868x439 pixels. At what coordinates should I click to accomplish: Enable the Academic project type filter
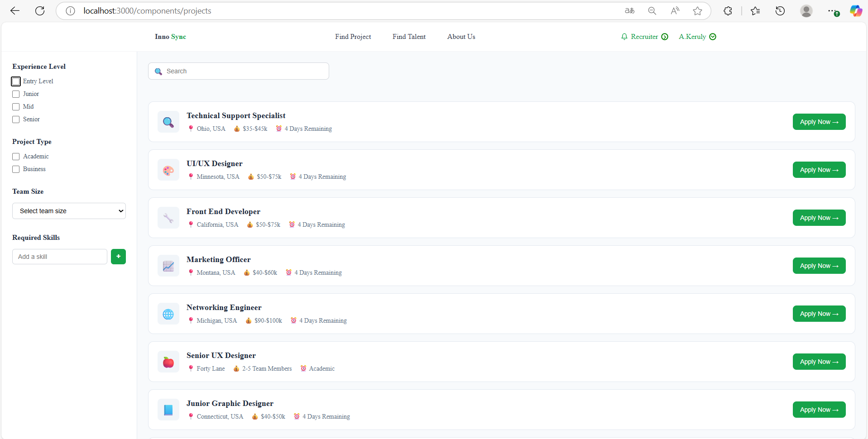pyautogui.click(x=16, y=156)
